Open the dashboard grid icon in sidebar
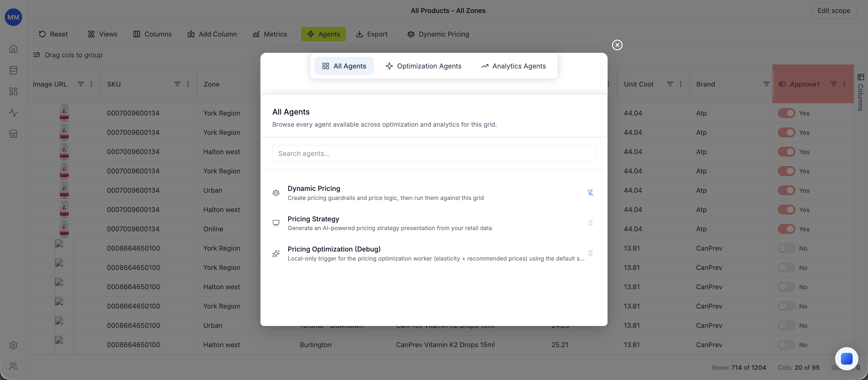The height and width of the screenshot is (380, 868). [x=14, y=91]
